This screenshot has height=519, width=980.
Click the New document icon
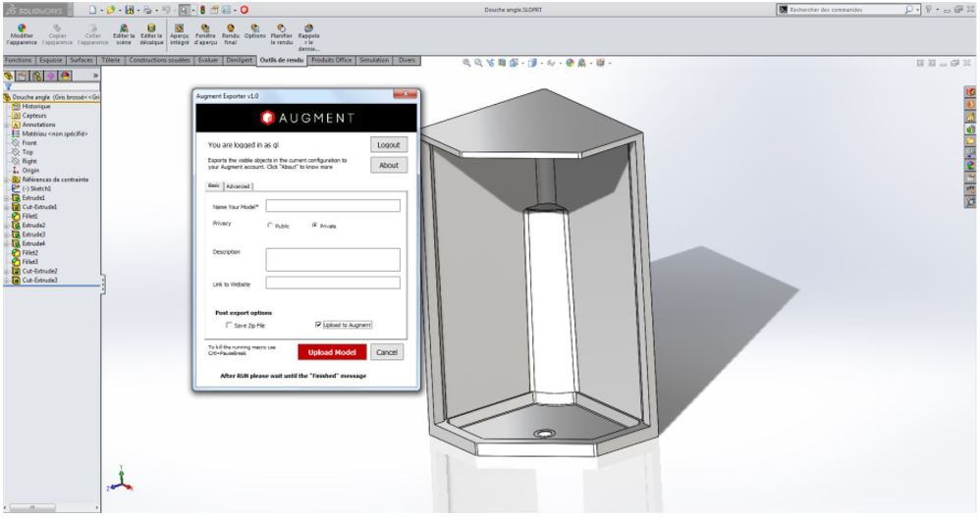[92, 10]
